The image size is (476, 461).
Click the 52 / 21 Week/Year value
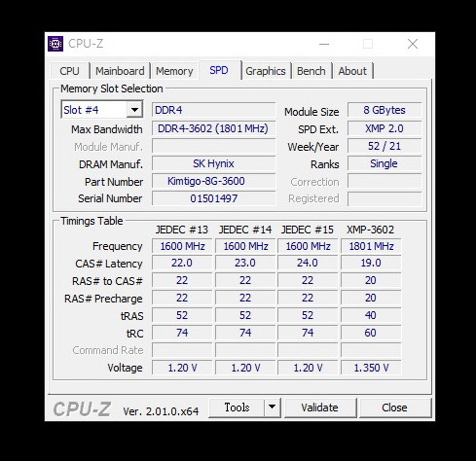384,146
